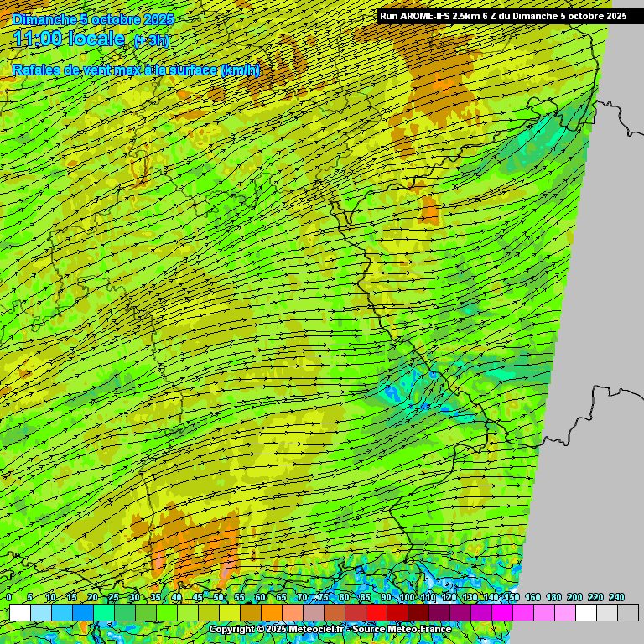The width and height of the screenshot is (644, 644).
Task: Click the 11:00 locale time label
Action: coord(70,39)
